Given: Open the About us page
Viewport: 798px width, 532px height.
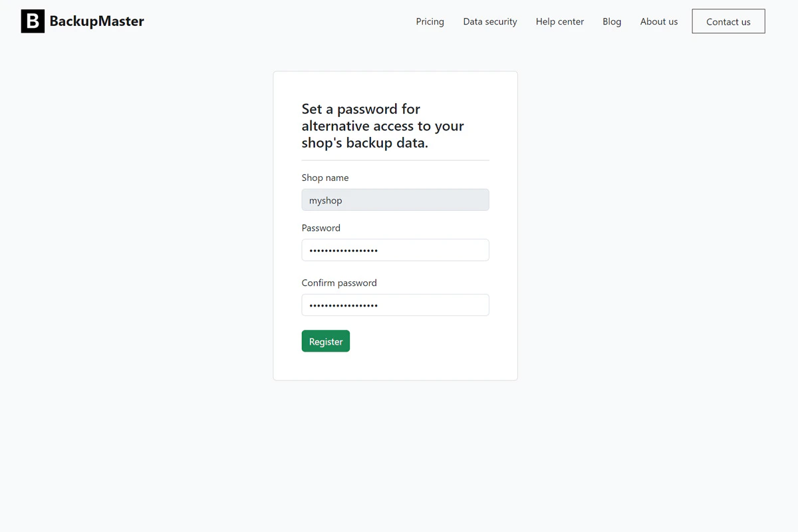Looking at the screenshot, I should (658, 21).
